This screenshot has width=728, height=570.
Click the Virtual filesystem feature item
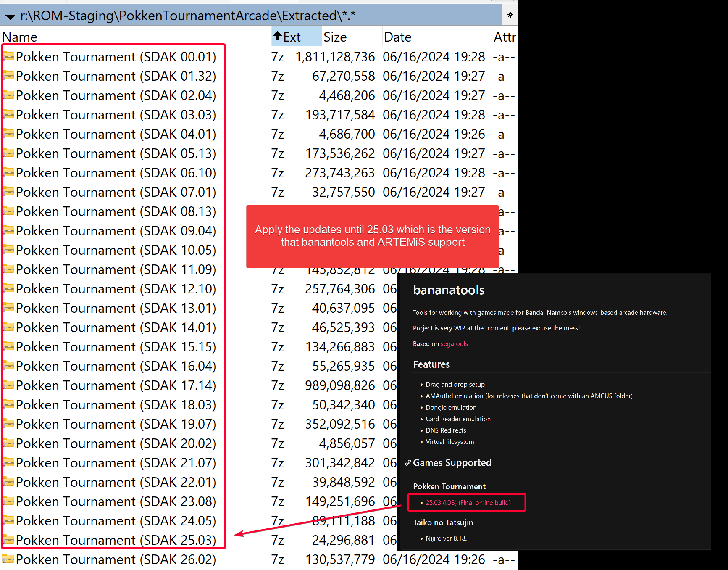point(450,442)
